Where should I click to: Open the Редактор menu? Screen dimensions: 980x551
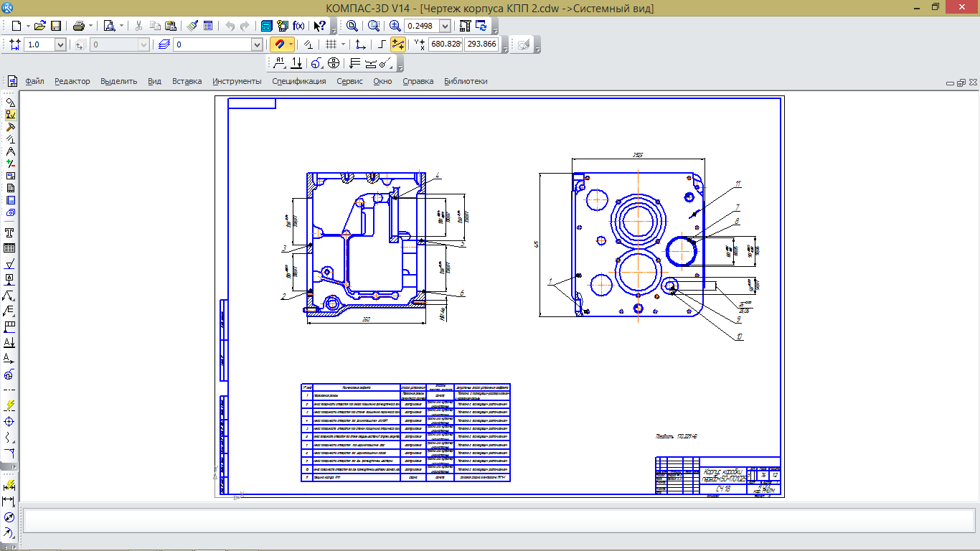[72, 81]
